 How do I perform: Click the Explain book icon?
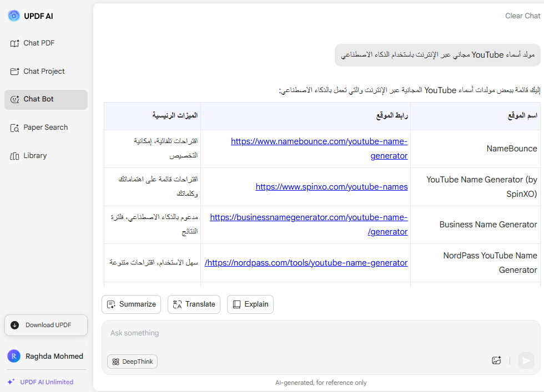[x=236, y=304]
